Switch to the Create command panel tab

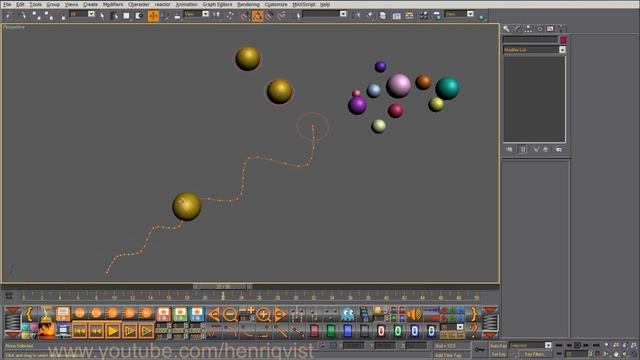coord(506,29)
